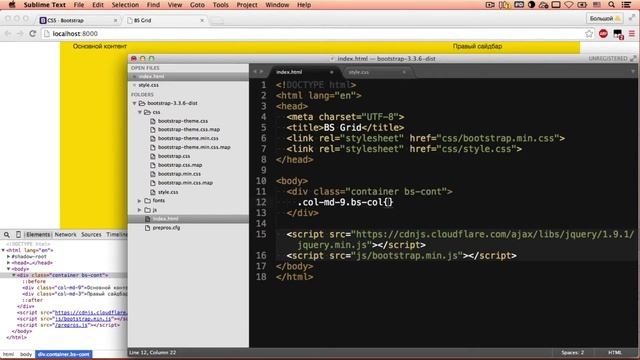Collapse the body node in DevTools
Image resolution: width=640 pixels, height=360 pixels.
point(9,269)
